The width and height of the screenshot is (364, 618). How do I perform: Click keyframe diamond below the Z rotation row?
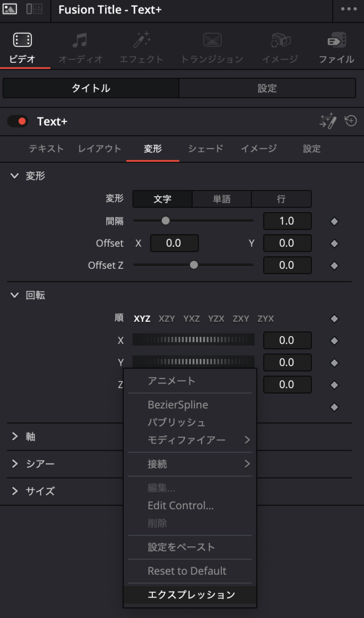click(334, 407)
